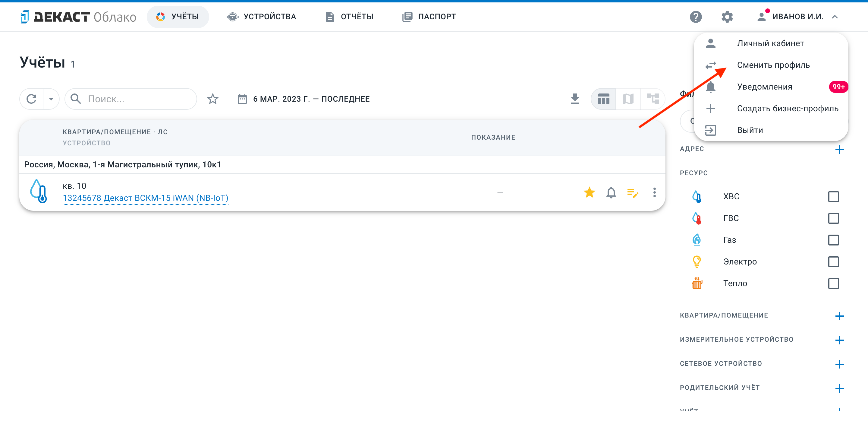The height and width of the screenshot is (421, 868).
Task: Click the user avatar icon next to ИВАНОВ И.И.
Action: [x=761, y=17]
